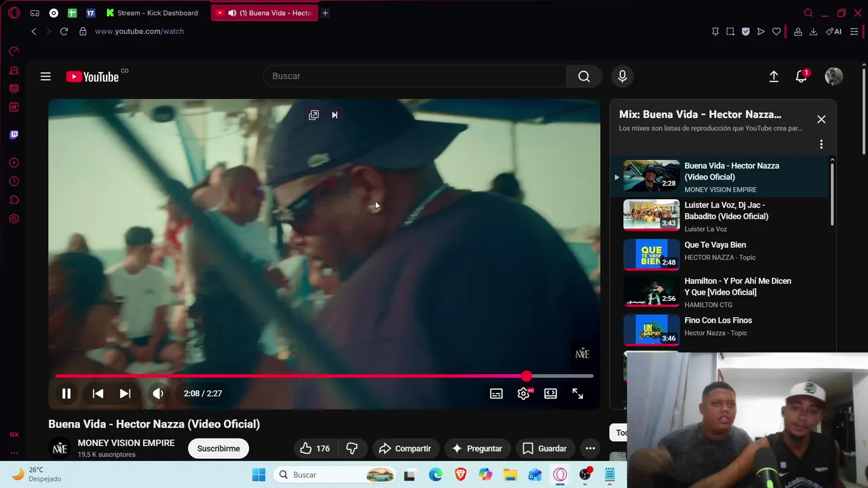Submit search with magnifier button
The width and height of the screenshot is (868, 488).
point(584,76)
